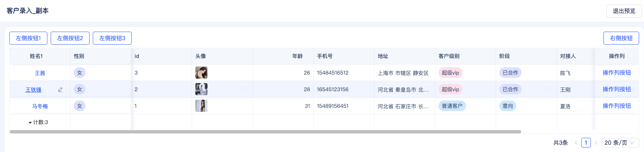The width and height of the screenshot is (644, 152).
Task: Click the 左侧按钮2 button
Action: coord(70,38)
